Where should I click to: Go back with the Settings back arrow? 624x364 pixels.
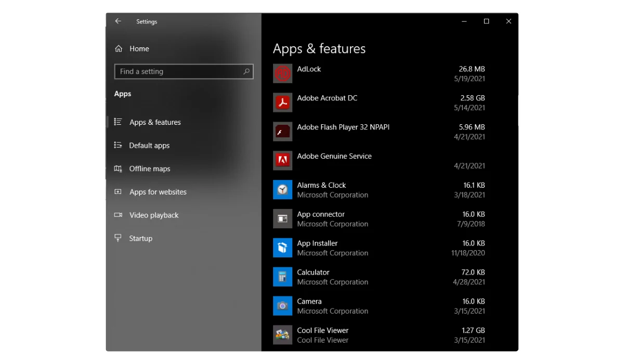tap(118, 21)
